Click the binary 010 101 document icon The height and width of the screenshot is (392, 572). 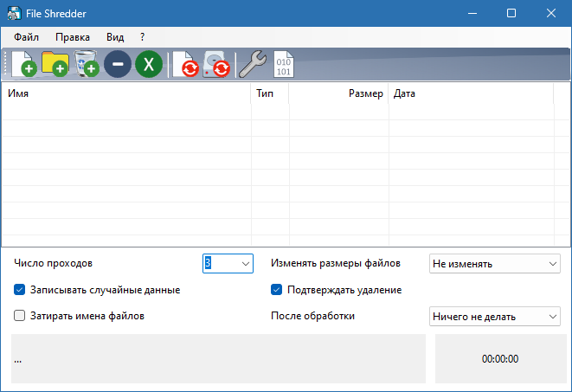pyautogui.click(x=284, y=64)
